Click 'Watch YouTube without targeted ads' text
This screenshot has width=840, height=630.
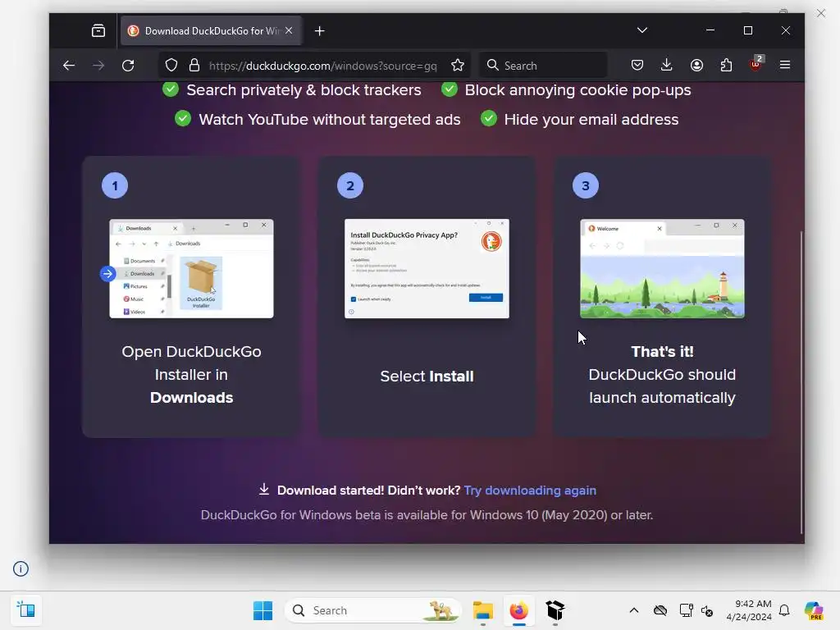[330, 119]
